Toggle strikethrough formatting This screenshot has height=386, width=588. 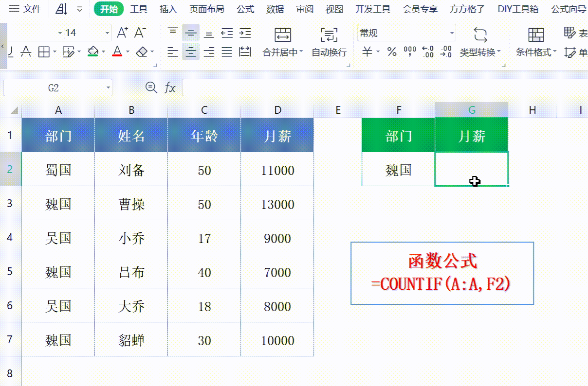(x=26, y=52)
